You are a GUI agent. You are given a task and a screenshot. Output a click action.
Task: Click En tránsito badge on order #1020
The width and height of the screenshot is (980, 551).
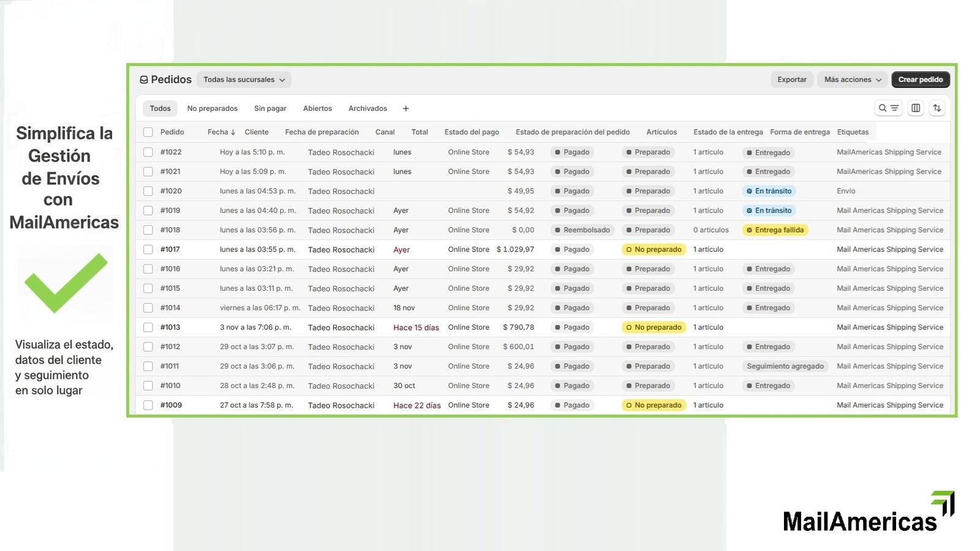click(x=769, y=191)
